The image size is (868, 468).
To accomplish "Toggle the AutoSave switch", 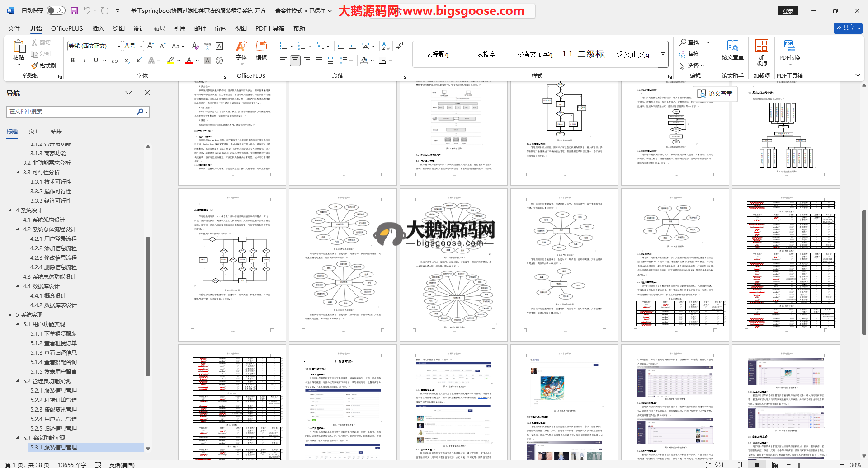I will (x=56, y=10).
